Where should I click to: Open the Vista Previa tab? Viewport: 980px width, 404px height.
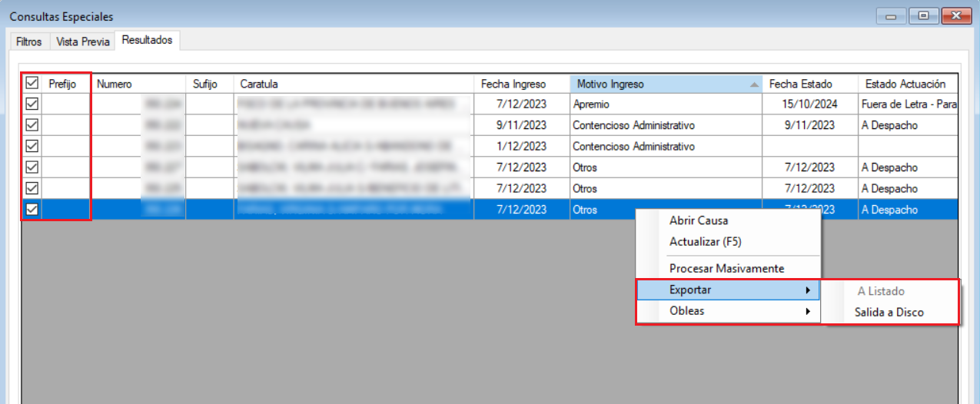point(83,41)
